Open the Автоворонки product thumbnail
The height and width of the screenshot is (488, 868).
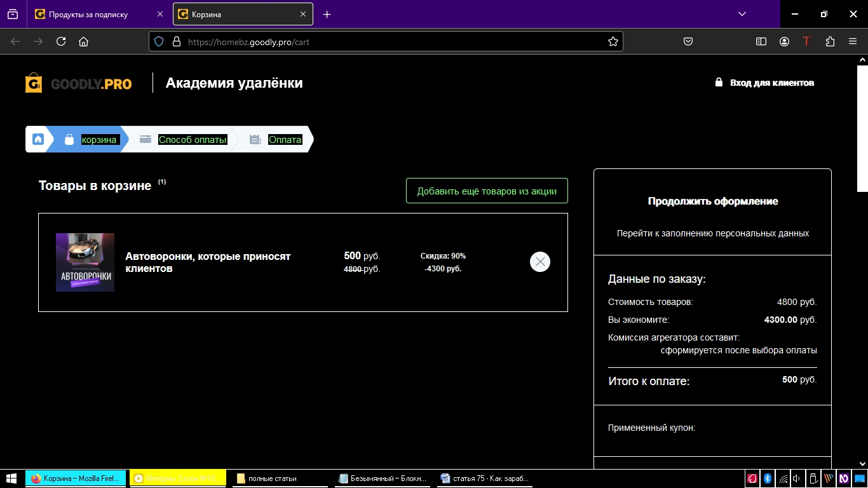tap(85, 262)
